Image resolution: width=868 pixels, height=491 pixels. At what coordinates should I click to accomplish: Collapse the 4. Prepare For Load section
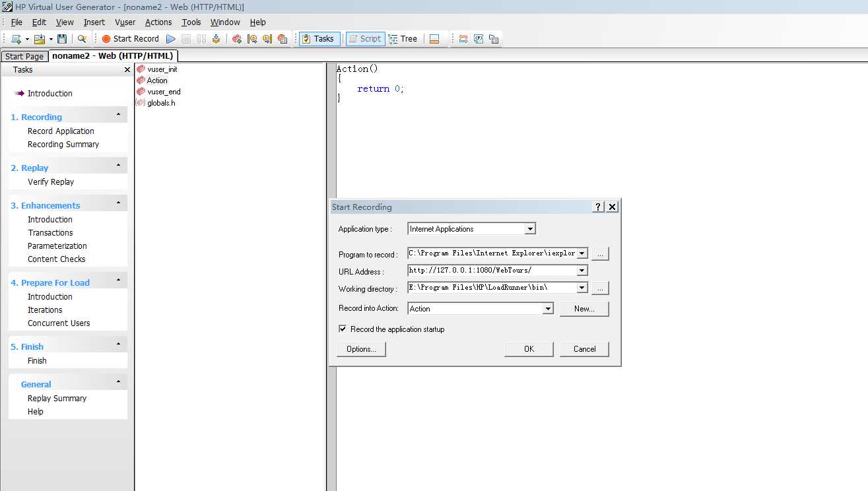[x=119, y=280]
